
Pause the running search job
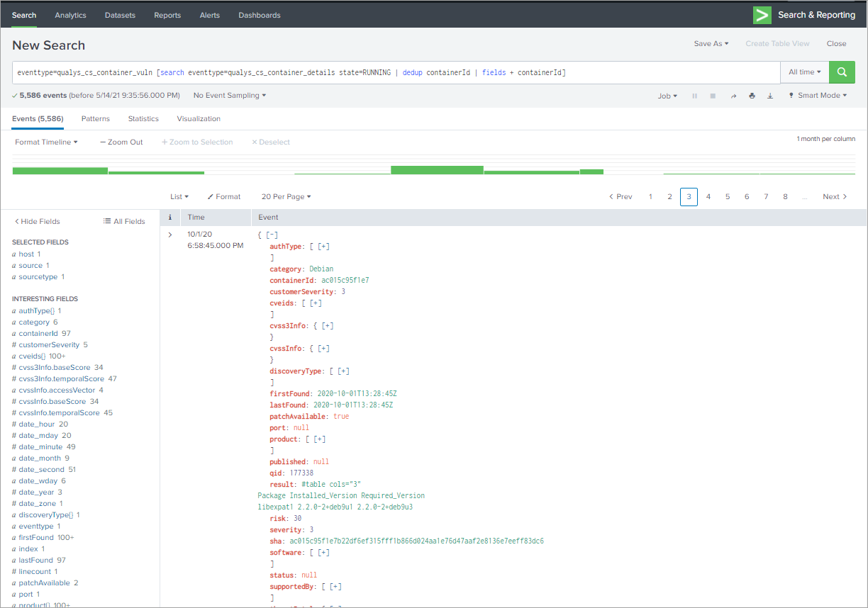694,94
